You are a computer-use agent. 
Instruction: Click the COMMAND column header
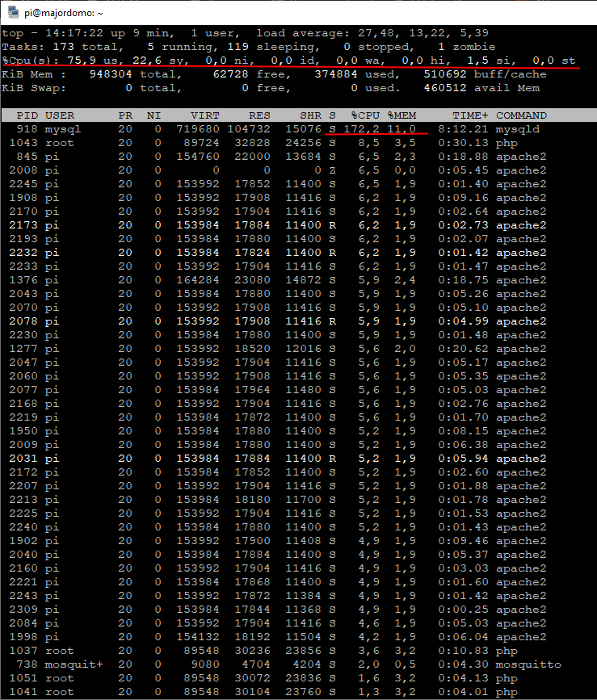pyautogui.click(x=522, y=115)
